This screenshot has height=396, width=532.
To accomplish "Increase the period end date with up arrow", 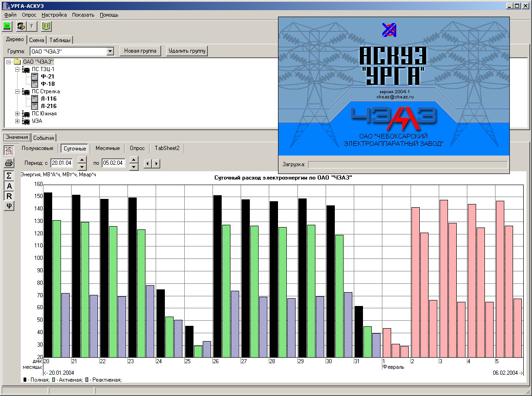I will coord(134,160).
